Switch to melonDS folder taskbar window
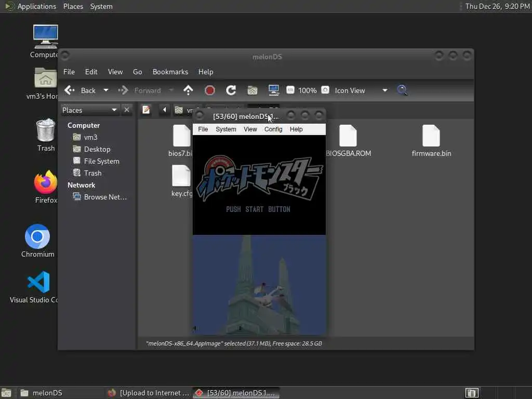The height and width of the screenshot is (399, 532). 60,393
